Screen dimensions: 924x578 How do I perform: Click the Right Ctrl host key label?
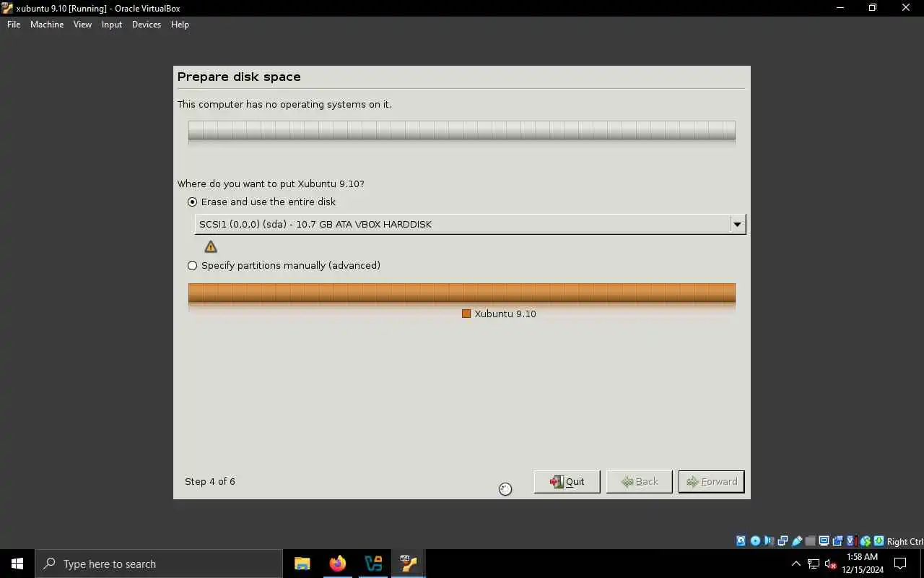(905, 542)
